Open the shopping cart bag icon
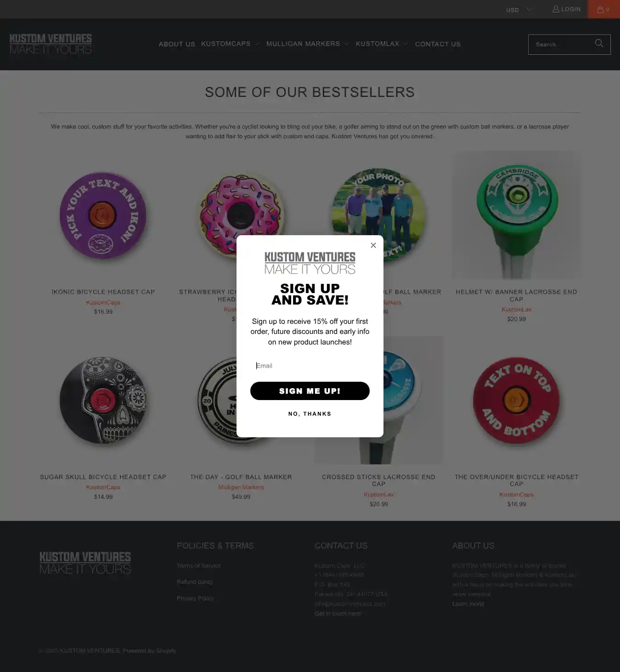 coord(600,9)
